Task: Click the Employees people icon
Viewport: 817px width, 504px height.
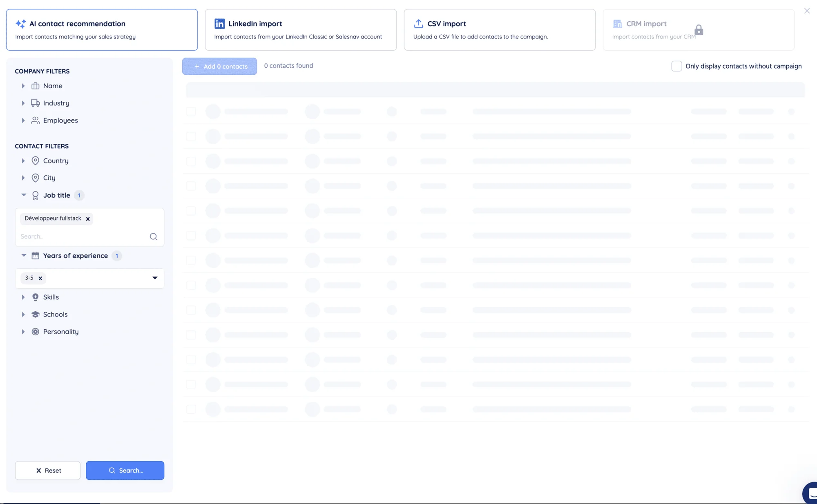Action: pos(36,120)
